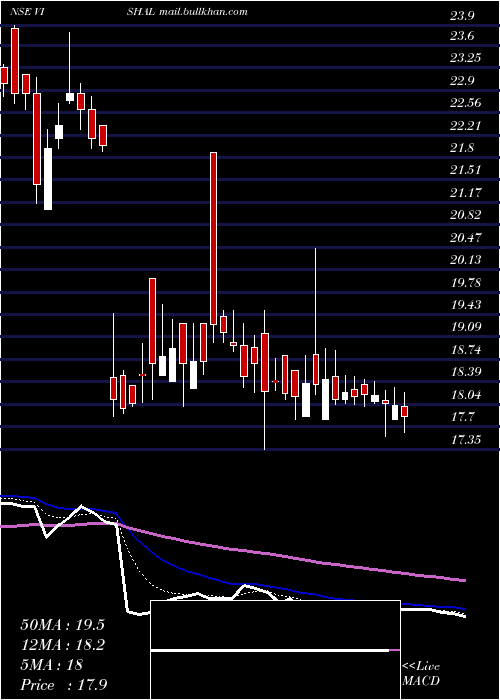Click the 50MA : 19.5 readout
The width and height of the screenshot is (500, 700).
62,625
